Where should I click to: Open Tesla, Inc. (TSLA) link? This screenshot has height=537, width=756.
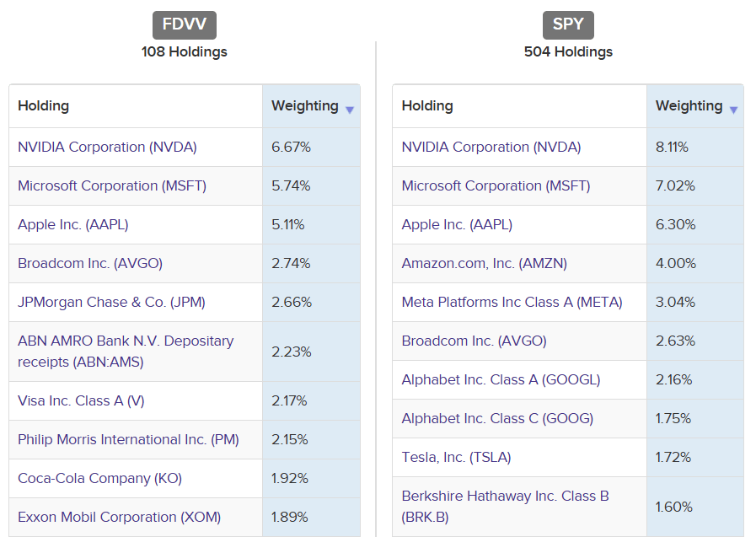[456, 457]
